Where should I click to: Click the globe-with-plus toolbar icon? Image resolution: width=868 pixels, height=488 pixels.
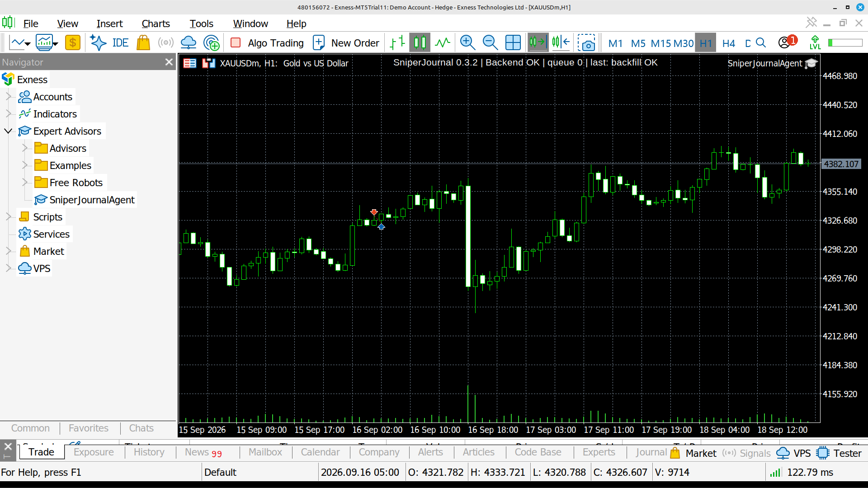point(212,43)
